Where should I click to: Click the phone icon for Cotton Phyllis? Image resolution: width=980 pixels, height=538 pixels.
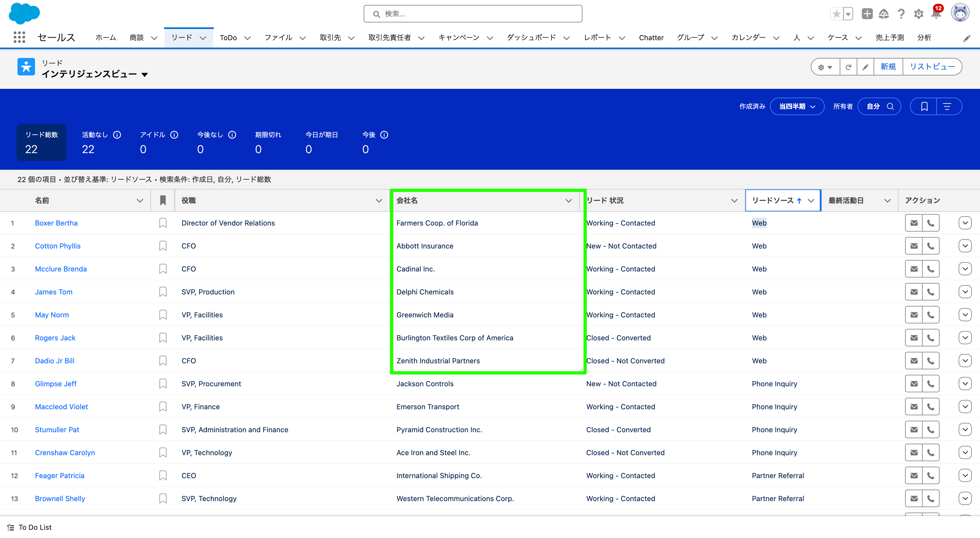click(x=931, y=245)
